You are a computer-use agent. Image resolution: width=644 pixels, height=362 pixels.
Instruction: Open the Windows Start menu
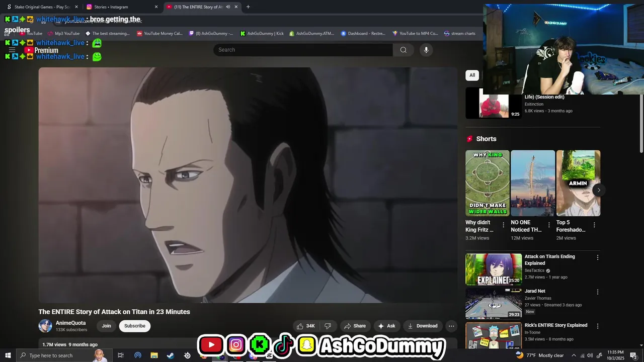pos(8,355)
